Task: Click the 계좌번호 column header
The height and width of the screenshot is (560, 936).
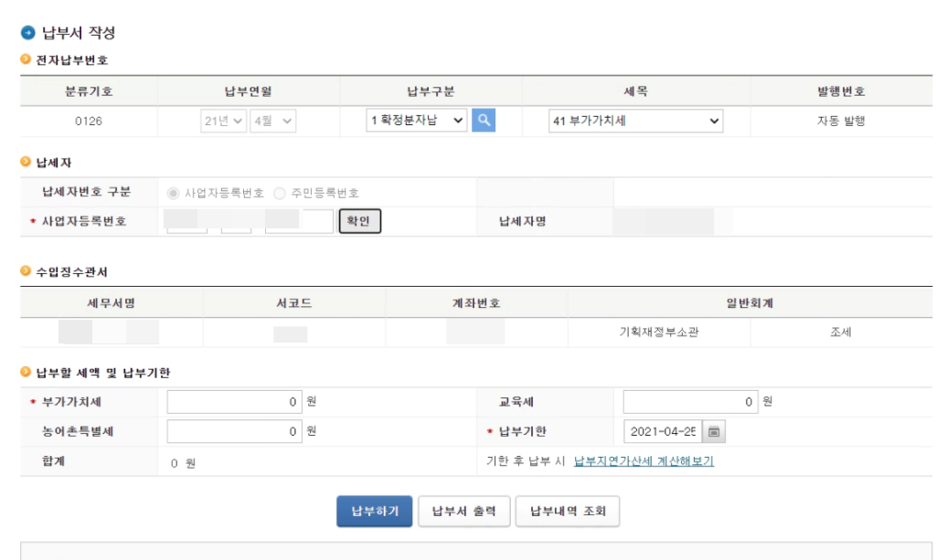Action: coord(475,303)
